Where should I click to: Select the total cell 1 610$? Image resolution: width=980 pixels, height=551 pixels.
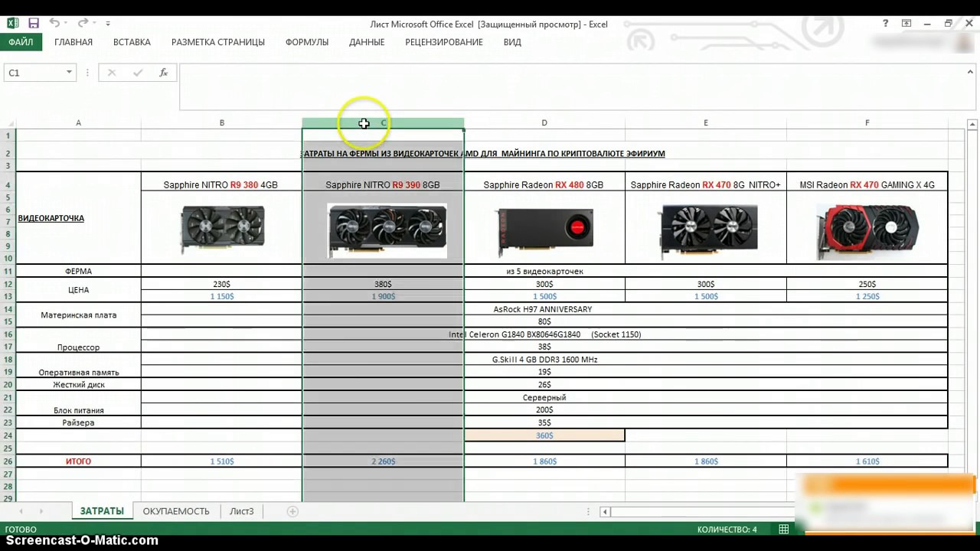(x=867, y=461)
